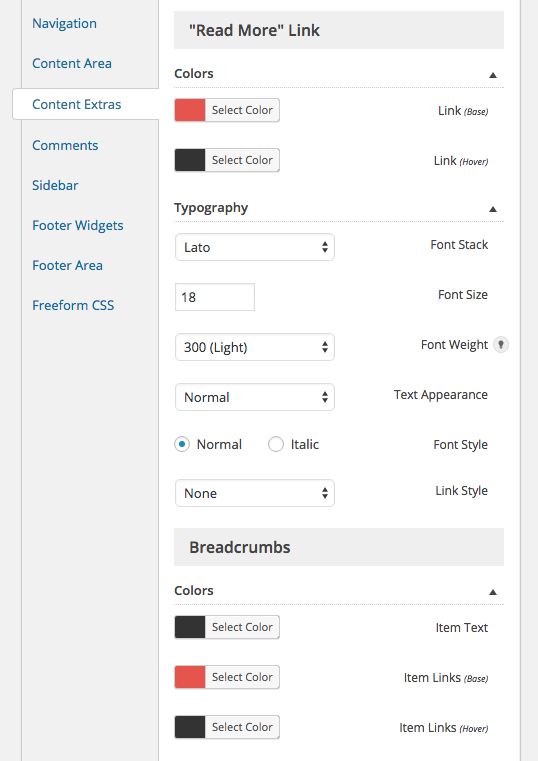Click the Font Stack label

tap(459, 245)
